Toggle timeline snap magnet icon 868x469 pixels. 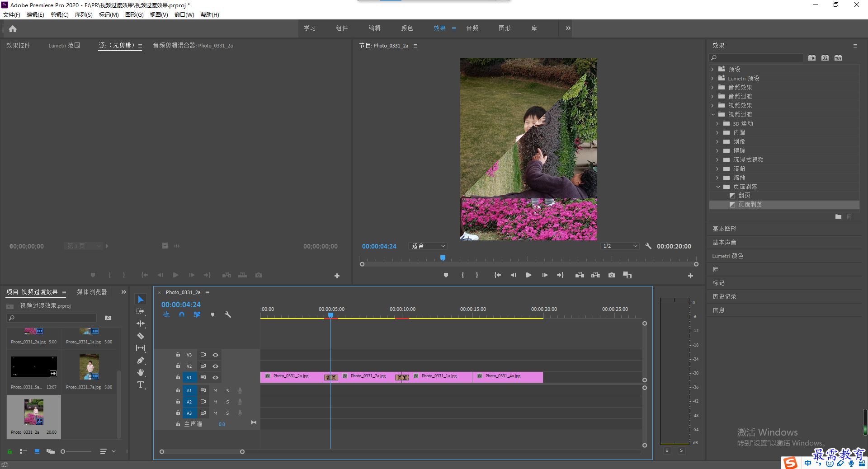[x=182, y=314]
